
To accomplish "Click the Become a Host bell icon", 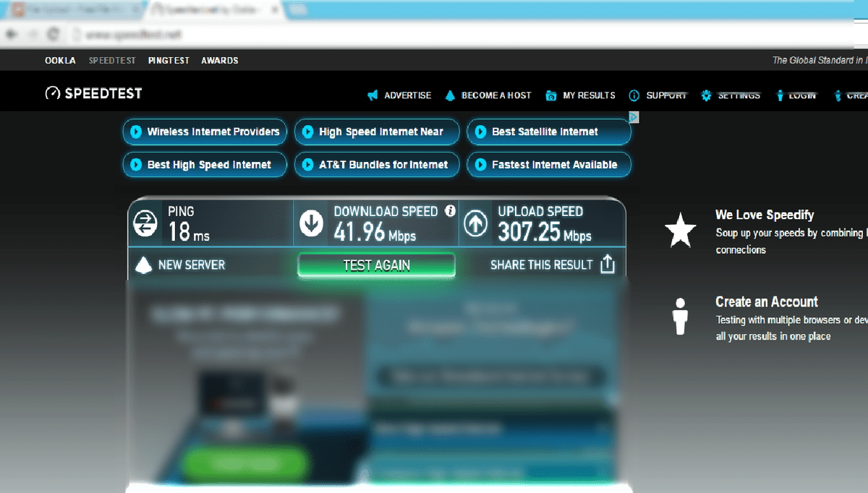I will 450,95.
